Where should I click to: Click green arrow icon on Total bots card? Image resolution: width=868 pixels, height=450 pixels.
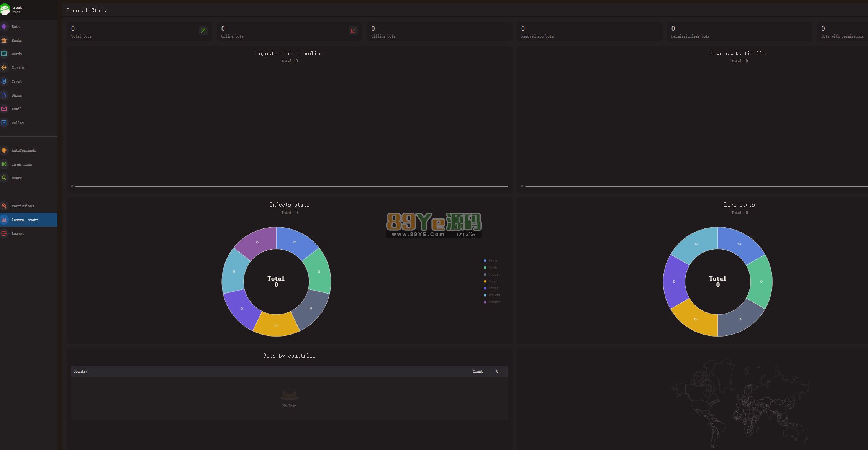tap(203, 31)
